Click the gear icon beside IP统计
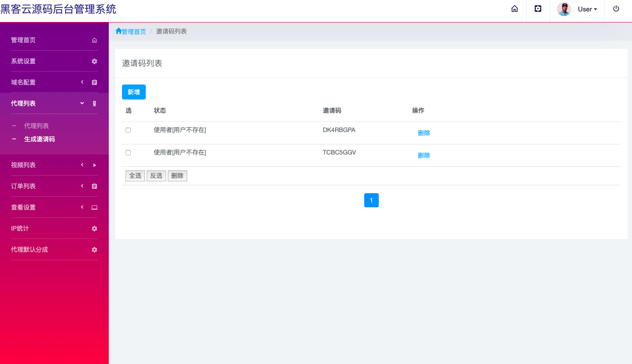 (x=94, y=228)
